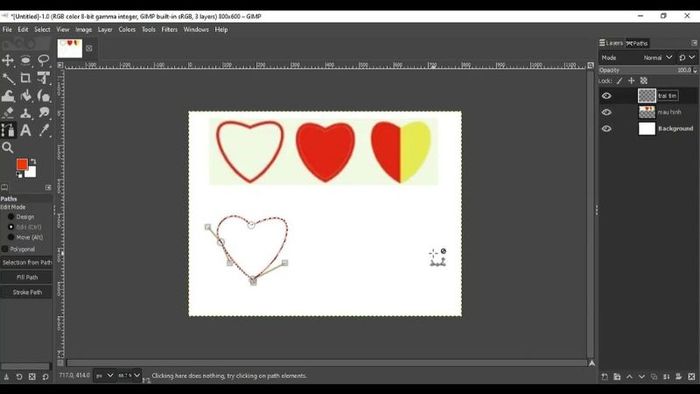Switch to the Paths tab
Screen dimensions: 700x394
pos(637,43)
